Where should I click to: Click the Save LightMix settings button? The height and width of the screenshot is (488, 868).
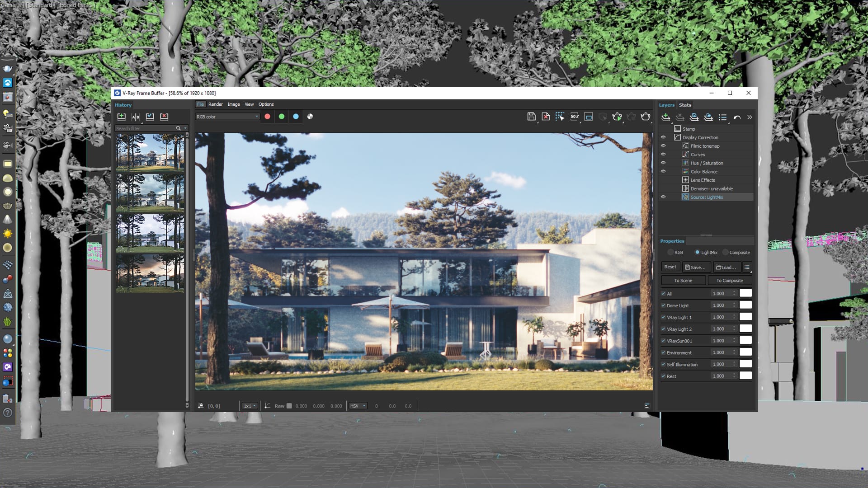click(x=695, y=266)
